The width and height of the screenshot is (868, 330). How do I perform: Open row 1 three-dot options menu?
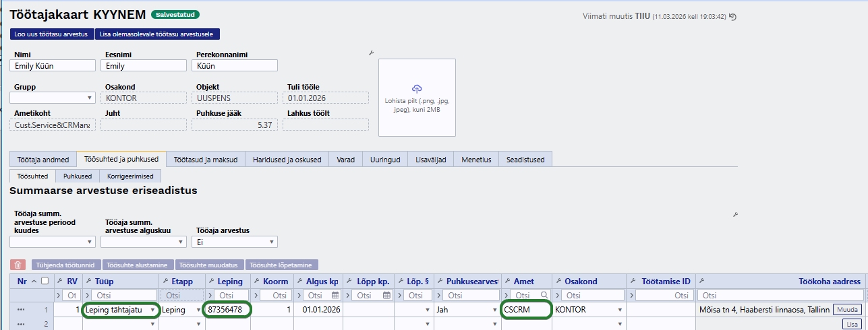click(22, 310)
